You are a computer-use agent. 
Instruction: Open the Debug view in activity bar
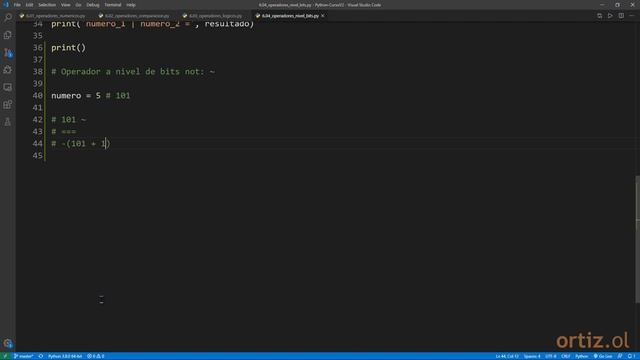pos(8,70)
